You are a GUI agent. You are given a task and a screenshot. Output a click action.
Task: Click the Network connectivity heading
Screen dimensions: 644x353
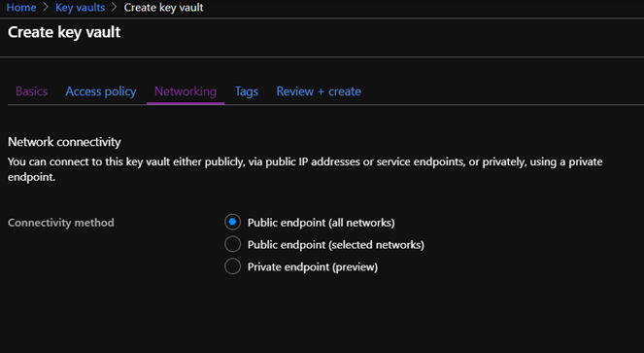click(64, 142)
